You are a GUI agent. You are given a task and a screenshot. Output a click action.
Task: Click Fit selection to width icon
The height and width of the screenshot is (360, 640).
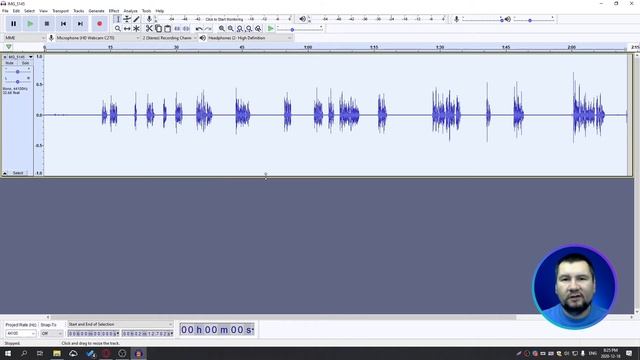[240, 29]
